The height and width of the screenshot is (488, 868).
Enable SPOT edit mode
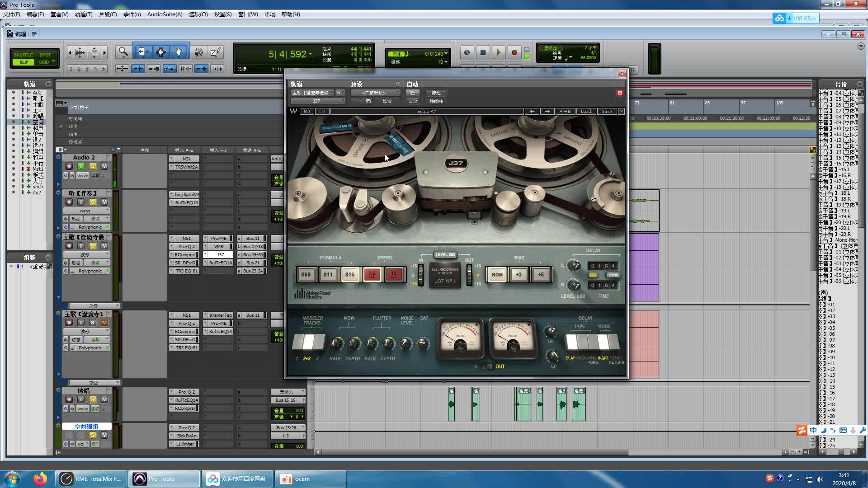pos(45,55)
